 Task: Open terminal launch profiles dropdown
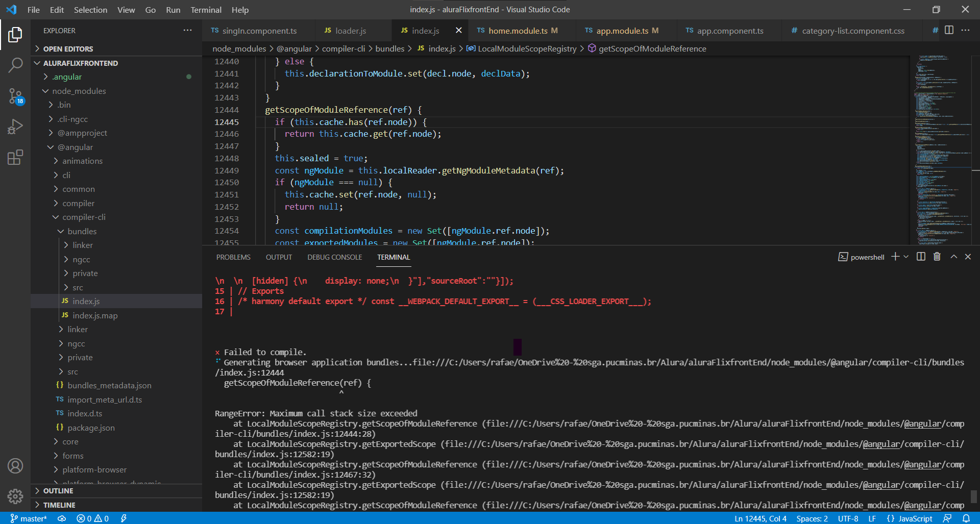(x=905, y=257)
